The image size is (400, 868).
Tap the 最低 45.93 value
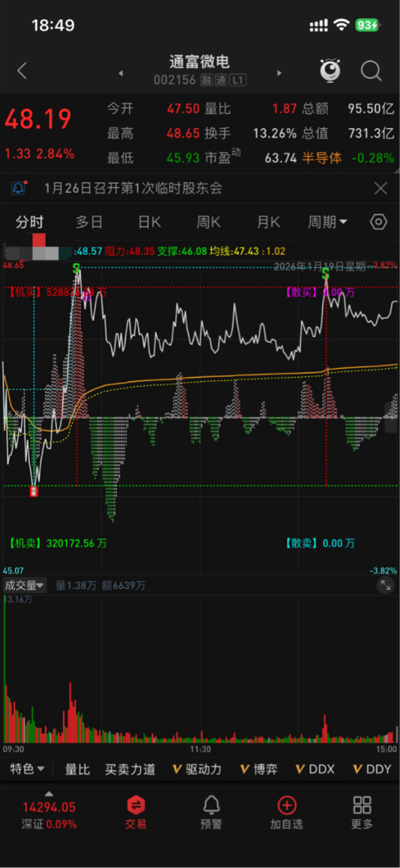[x=183, y=158]
